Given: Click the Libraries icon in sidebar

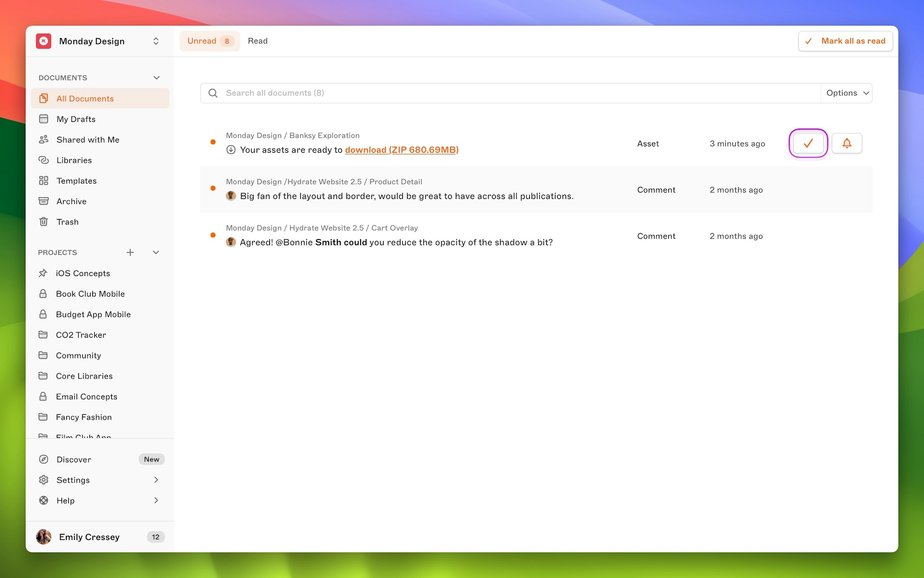Looking at the screenshot, I should click(44, 160).
